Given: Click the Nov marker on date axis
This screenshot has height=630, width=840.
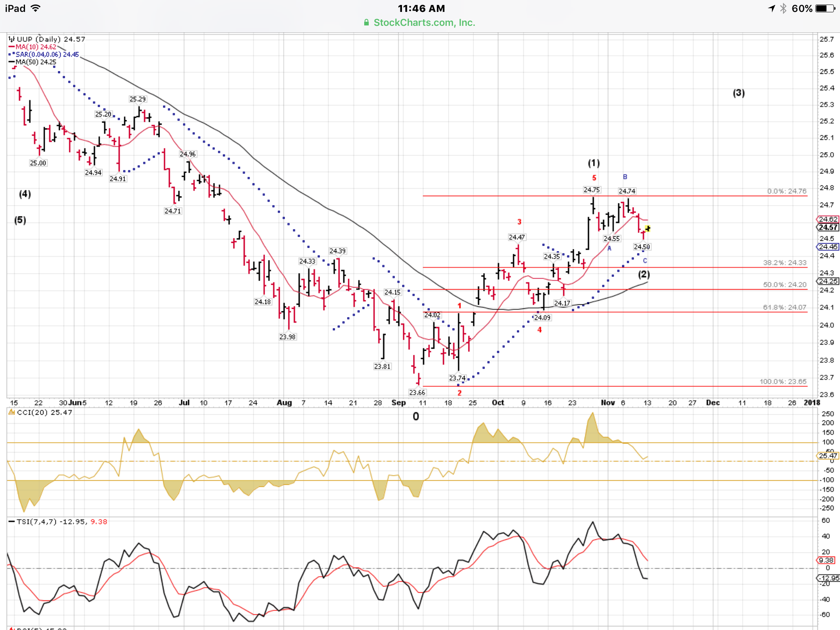Looking at the screenshot, I should tap(607, 403).
